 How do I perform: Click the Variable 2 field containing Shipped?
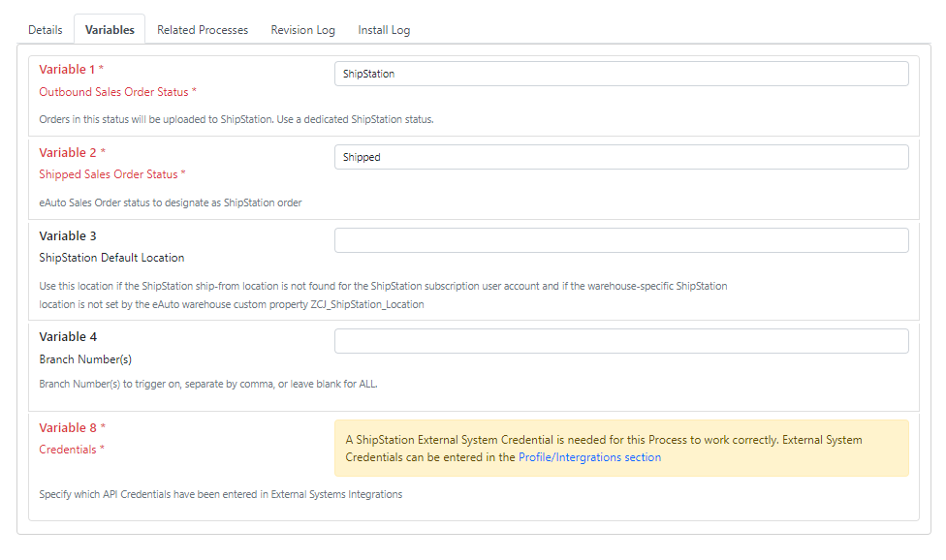[621, 157]
